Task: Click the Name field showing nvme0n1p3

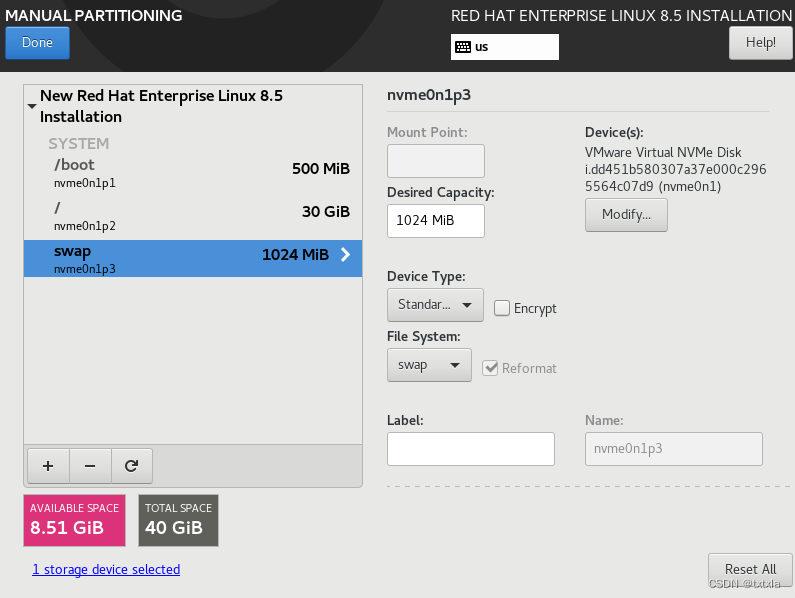Action: (x=673, y=449)
